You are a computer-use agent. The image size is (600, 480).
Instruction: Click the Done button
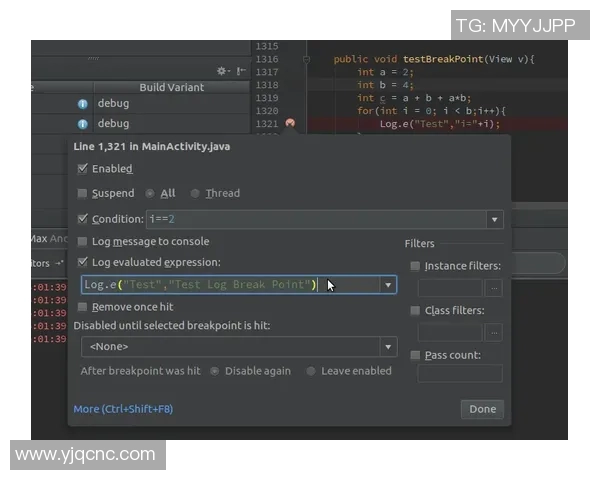[482, 409]
